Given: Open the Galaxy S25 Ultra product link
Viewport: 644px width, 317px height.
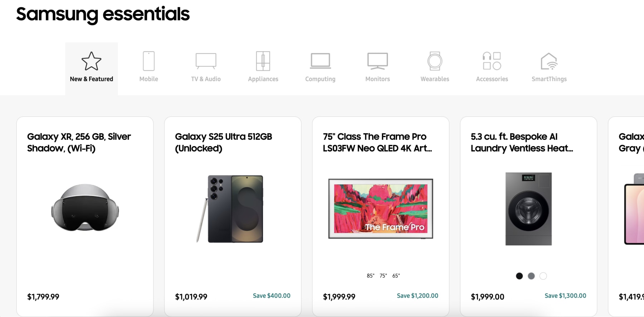Looking at the screenshot, I should coord(224,142).
